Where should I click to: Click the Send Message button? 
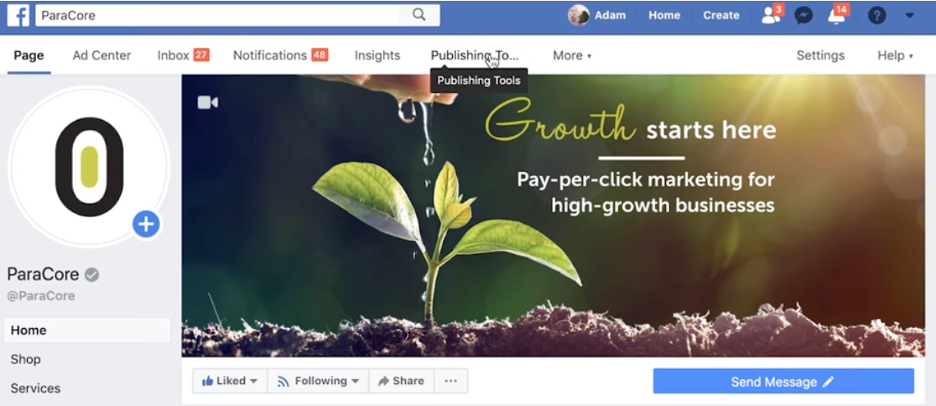point(783,382)
